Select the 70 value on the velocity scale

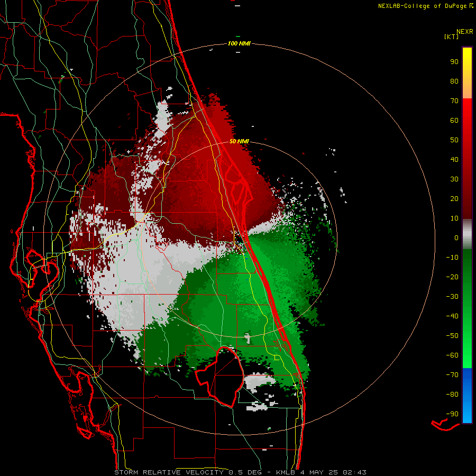[454, 101]
